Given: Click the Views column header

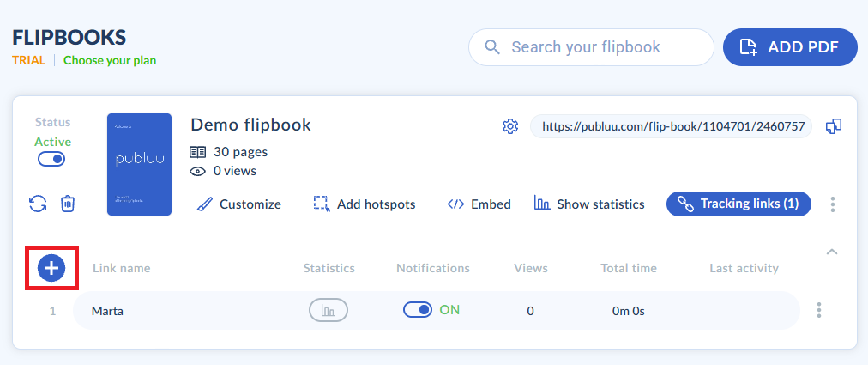Looking at the screenshot, I should (x=531, y=269).
